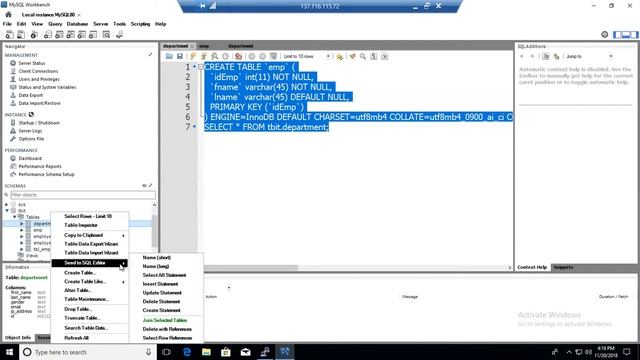Choose Table Inspector from context menu

click(90, 225)
